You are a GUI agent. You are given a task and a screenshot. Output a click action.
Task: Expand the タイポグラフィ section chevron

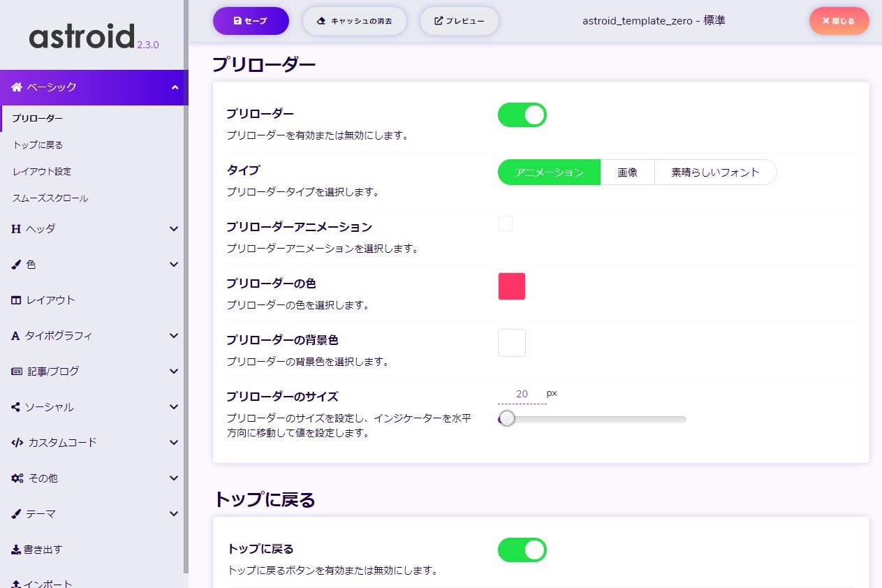[x=174, y=336]
